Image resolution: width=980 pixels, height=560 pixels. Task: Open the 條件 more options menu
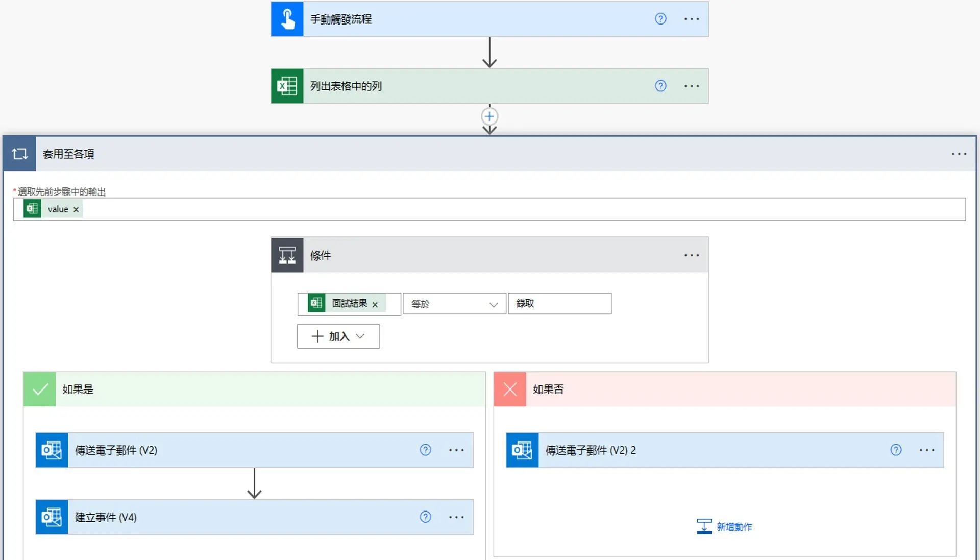692,255
